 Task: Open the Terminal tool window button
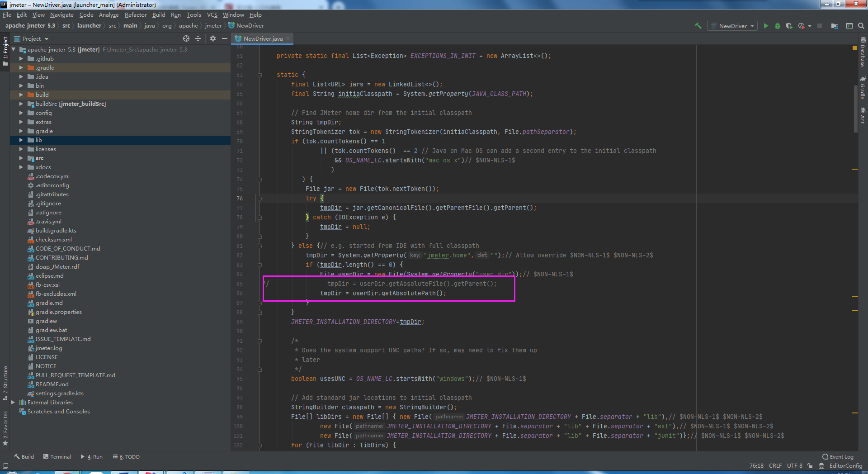[x=57, y=457]
